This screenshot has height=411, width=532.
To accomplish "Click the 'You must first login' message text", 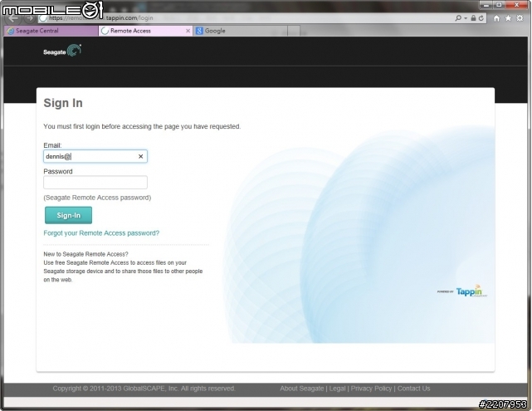I will (142, 126).
